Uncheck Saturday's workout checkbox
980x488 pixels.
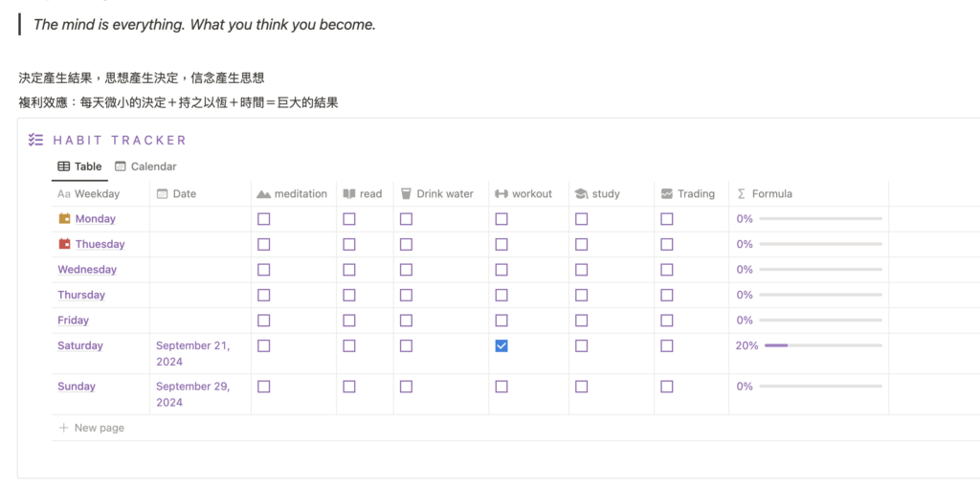pyautogui.click(x=501, y=345)
